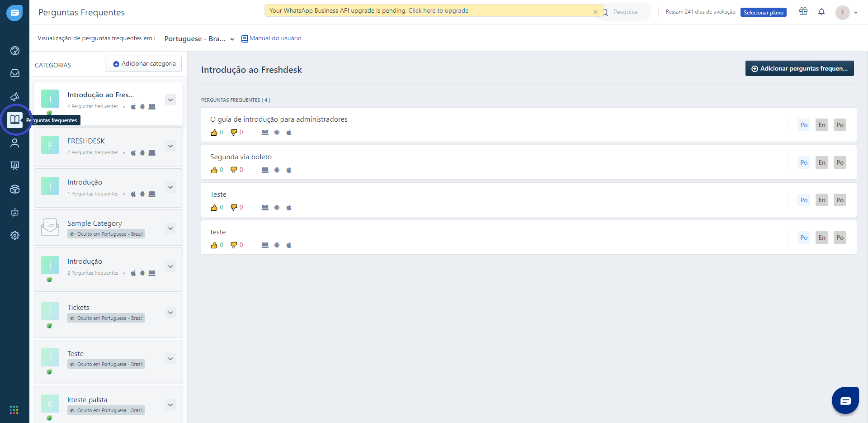The image size is (868, 423).
Task: Toggle 'Oculto em Portuguese - Brazil' on Tickets
Action: 106,318
